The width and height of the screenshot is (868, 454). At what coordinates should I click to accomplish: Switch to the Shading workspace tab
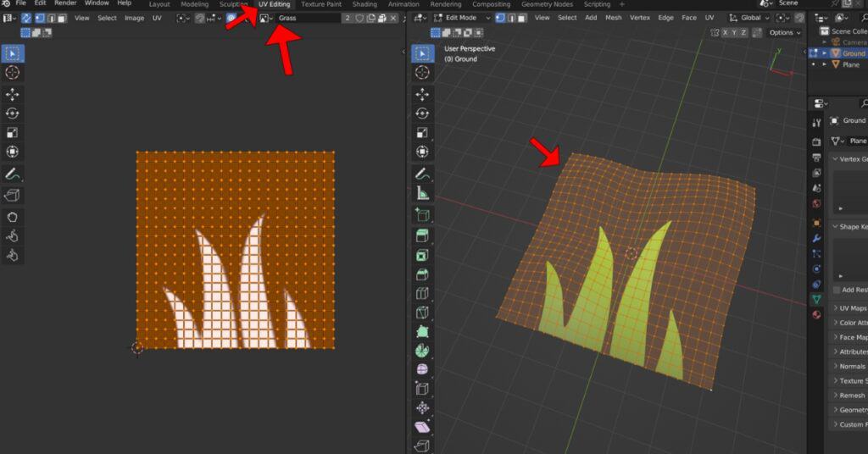click(x=364, y=4)
